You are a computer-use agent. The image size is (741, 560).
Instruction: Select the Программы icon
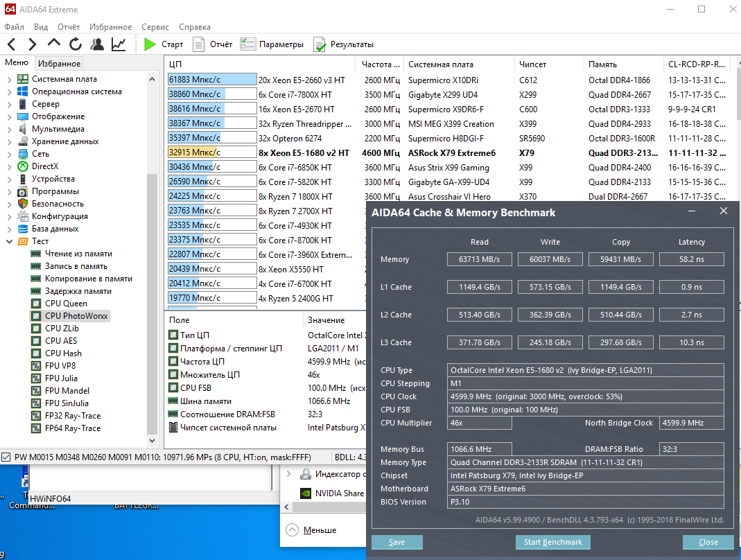tap(23, 191)
